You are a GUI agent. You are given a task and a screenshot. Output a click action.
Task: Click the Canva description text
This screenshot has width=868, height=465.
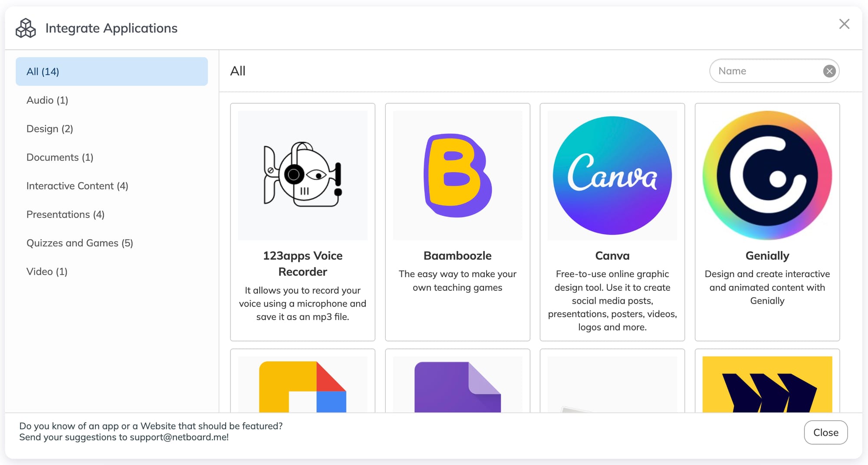click(x=612, y=301)
